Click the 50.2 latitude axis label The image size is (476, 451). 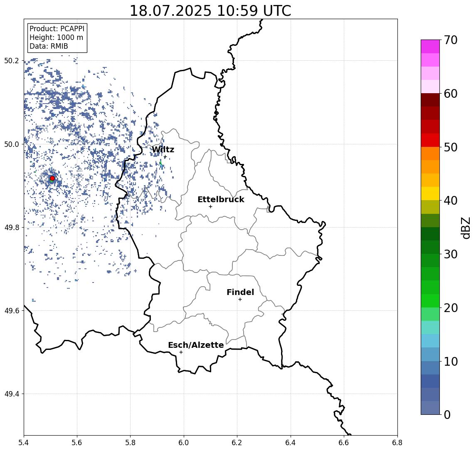(11, 60)
